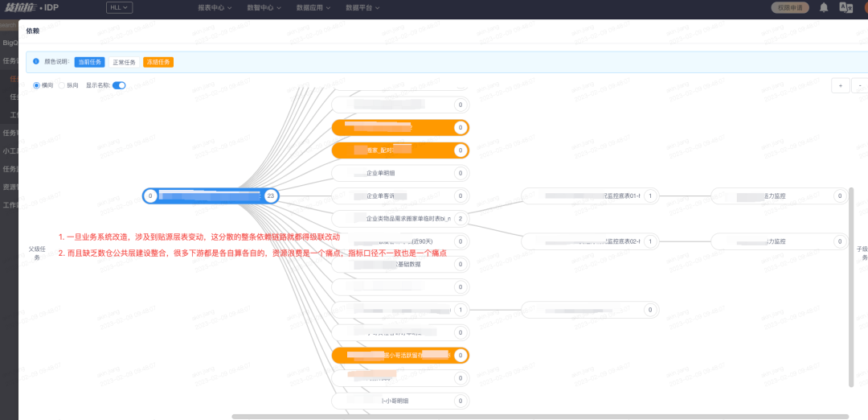868x420 pixels.
Task: Open the language translation icon
Action: 845,7
